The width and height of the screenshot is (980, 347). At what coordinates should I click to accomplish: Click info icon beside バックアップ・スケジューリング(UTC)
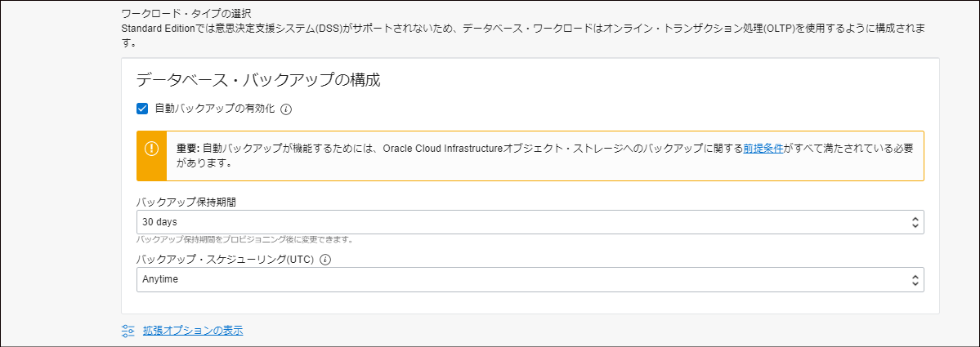pos(325,260)
